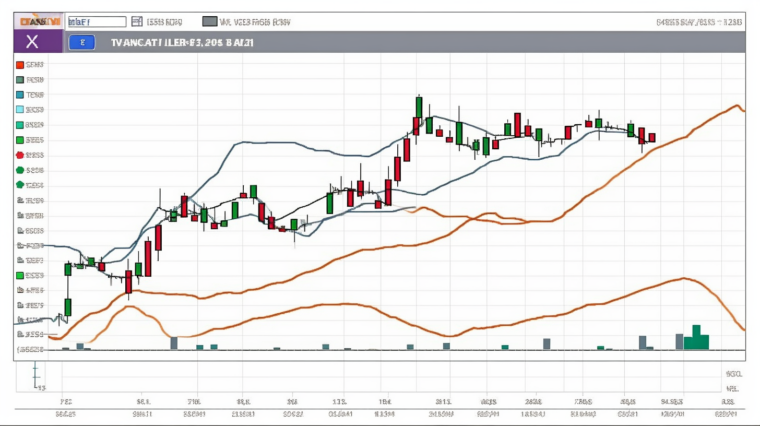Toggle the red square legend entry at top
The image size is (760, 426).
[19, 64]
